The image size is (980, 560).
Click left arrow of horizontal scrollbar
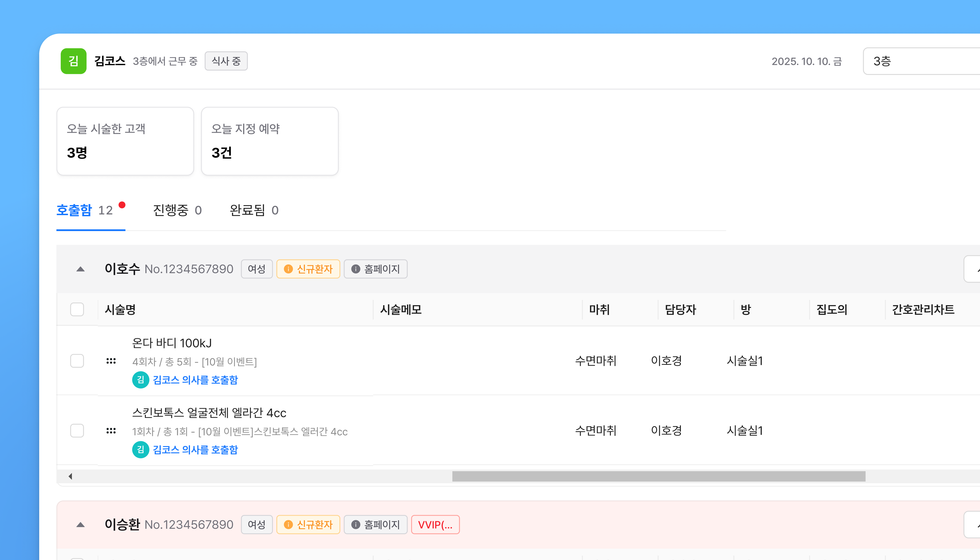[x=70, y=476]
